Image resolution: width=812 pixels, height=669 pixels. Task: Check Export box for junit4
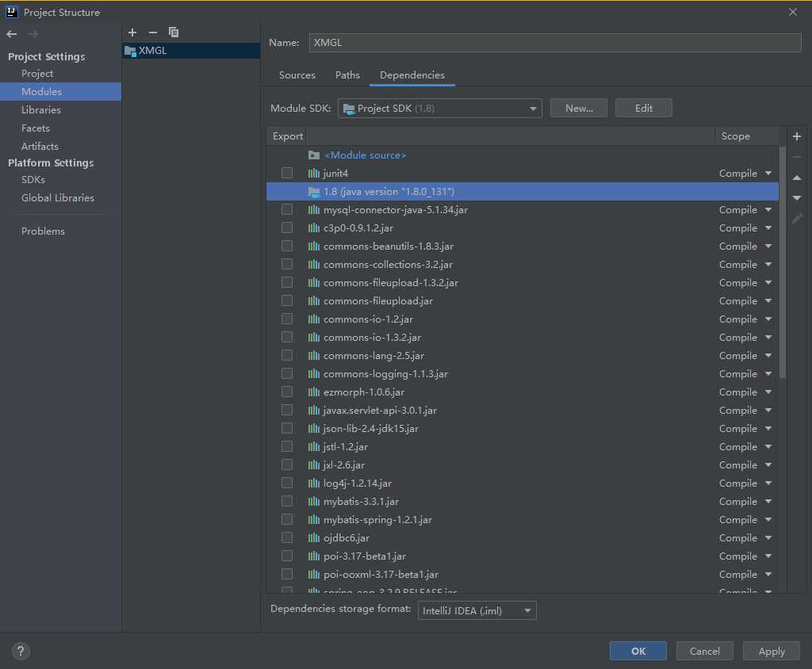(x=287, y=174)
